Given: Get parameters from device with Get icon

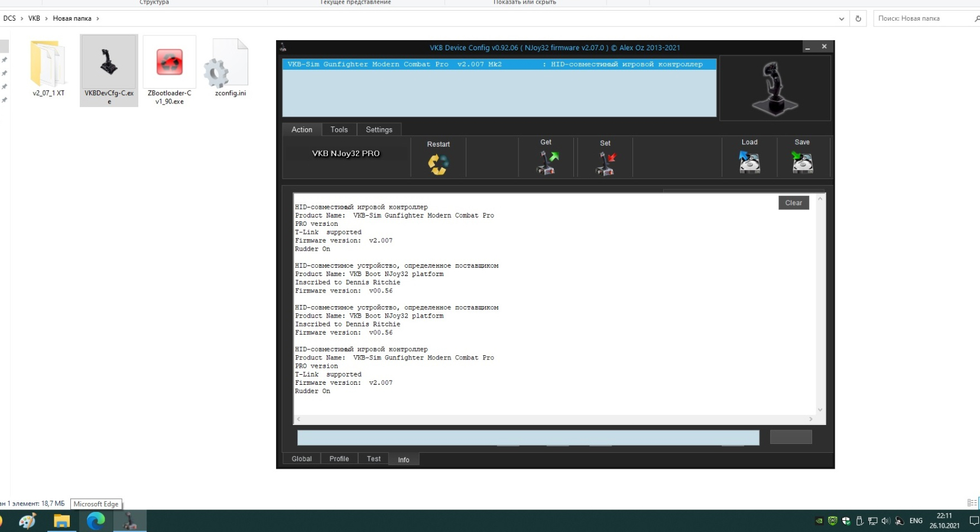Looking at the screenshot, I should 547,163.
